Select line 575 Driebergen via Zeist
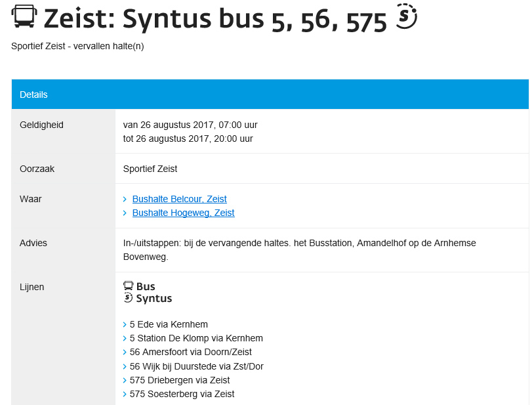Screen dimensions: 532x405 coord(180,380)
